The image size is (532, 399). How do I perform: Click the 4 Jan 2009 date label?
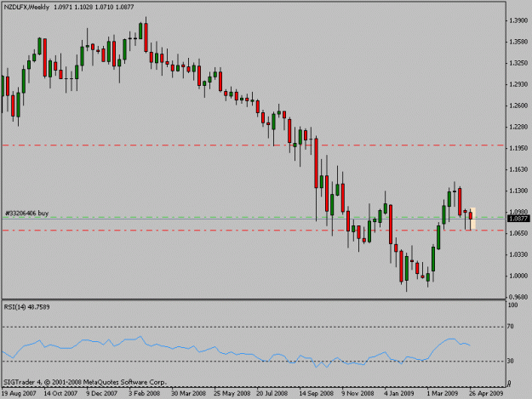399,393
